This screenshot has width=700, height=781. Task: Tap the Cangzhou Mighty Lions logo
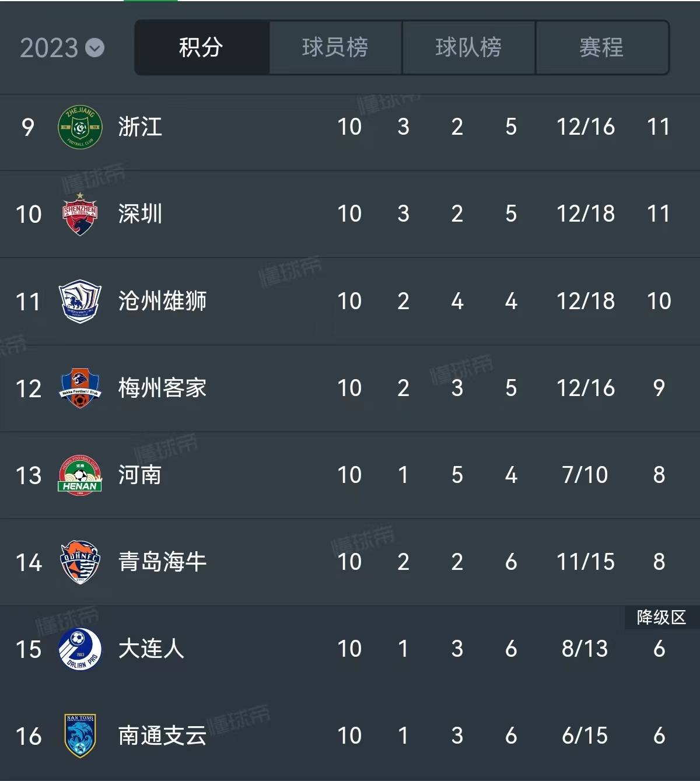point(80,302)
